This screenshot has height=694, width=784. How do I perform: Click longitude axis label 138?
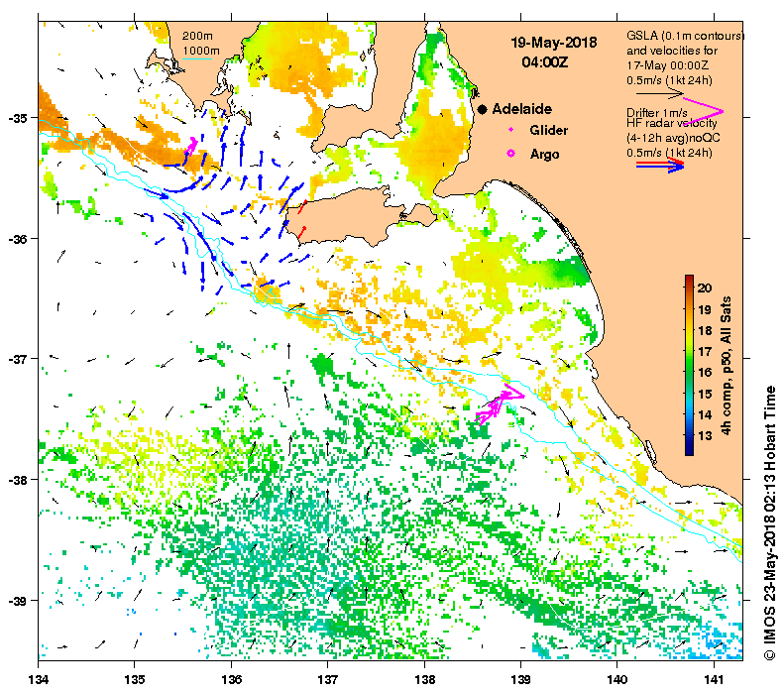tap(424, 679)
